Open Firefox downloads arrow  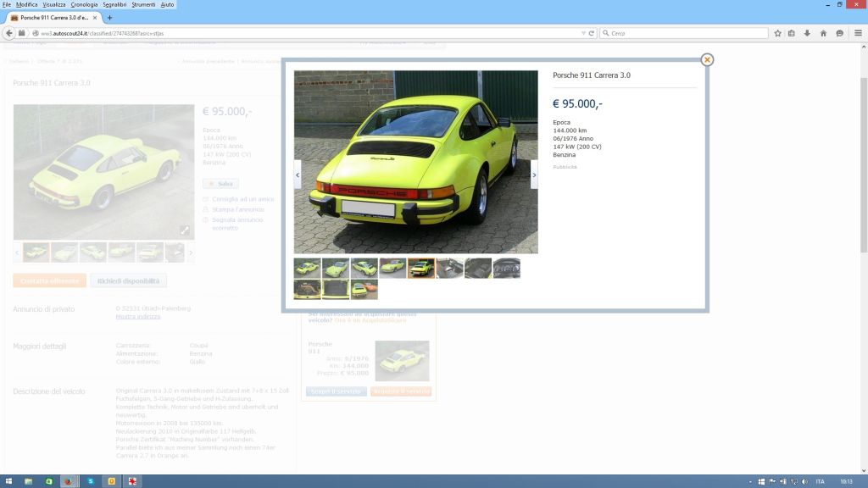(x=807, y=33)
